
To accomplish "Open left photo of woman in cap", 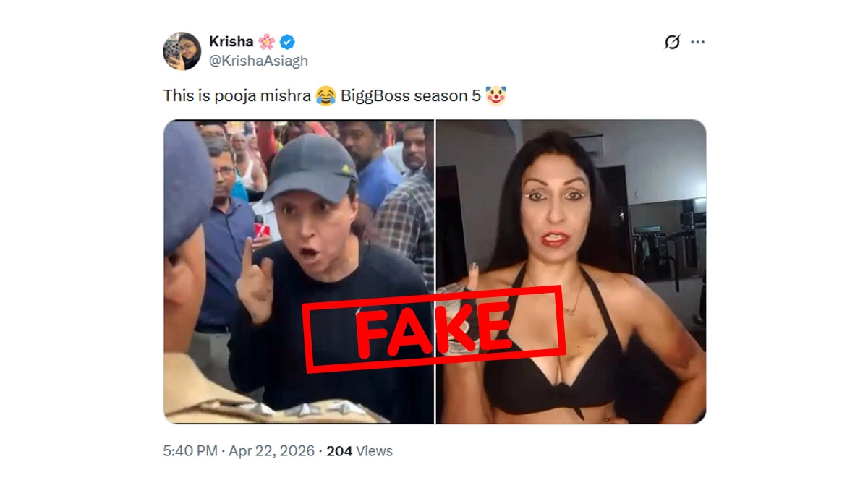I will [299, 272].
